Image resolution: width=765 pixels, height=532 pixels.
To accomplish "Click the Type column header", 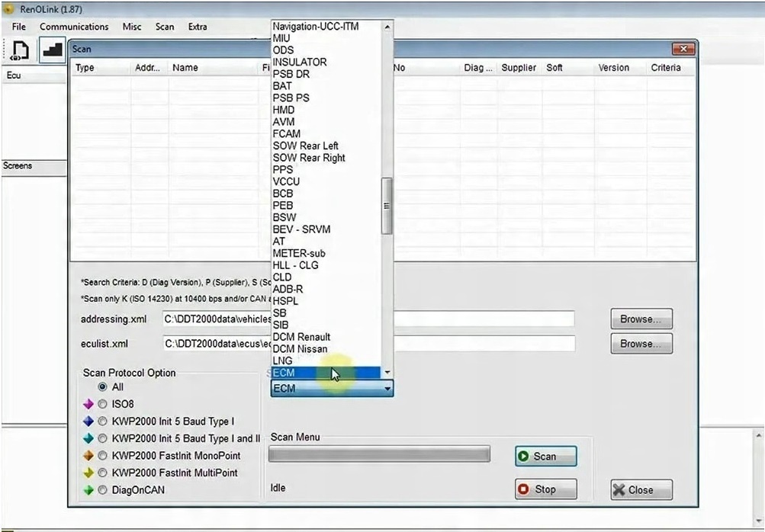I will click(x=101, y=68).
